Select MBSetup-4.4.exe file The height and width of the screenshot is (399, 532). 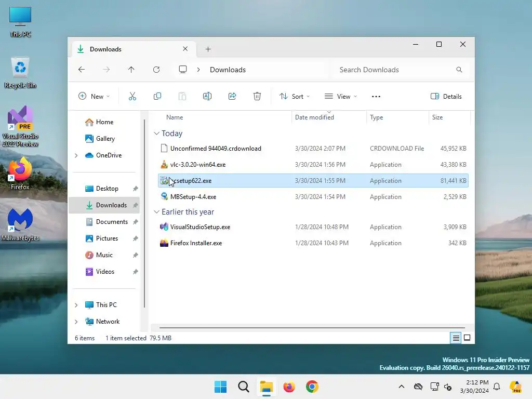pyautogui.click(x=313, y=197)
